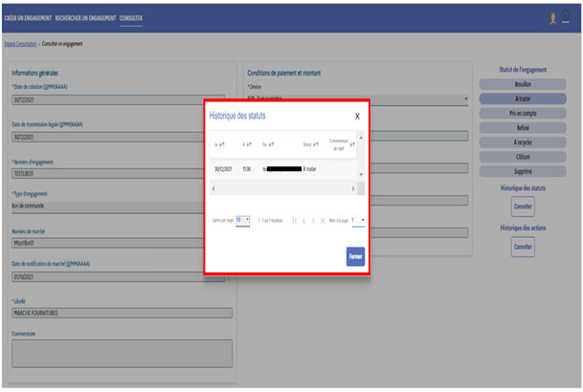Viewport: 583px width, 392px height.
Task: Go to previous page of status results
Action: (x=303, y=221)
